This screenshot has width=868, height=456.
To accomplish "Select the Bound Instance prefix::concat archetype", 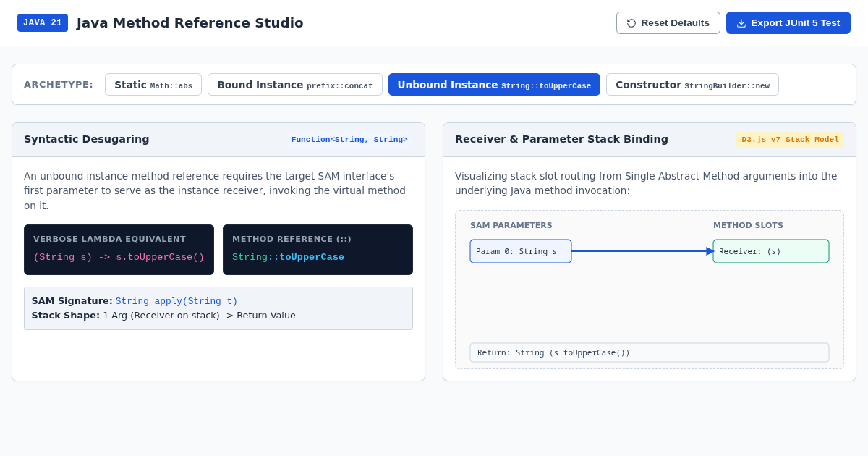I will point(295,85).
